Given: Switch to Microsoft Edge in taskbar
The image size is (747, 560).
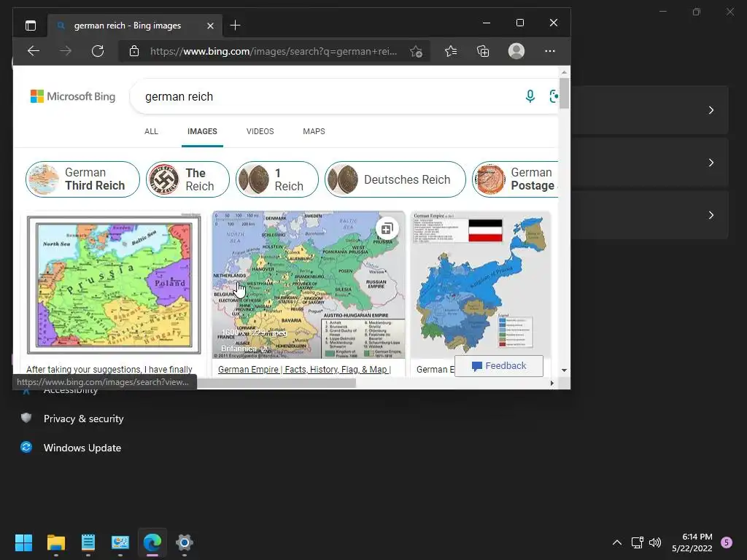Looking at the screenshot, I should click(x=152, y=542).
